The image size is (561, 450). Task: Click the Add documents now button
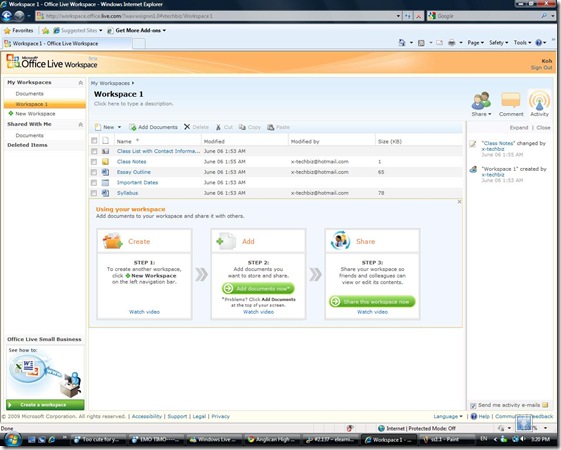(x=258, y=288)
